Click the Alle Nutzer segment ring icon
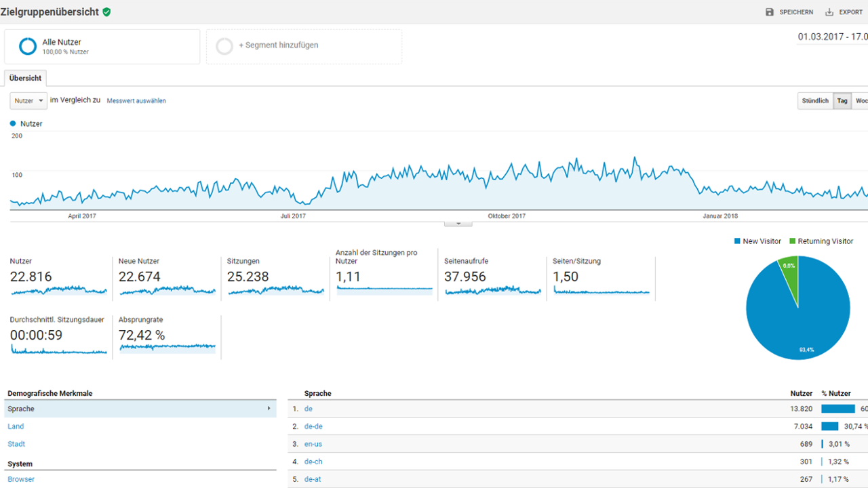The height and width of the screenshot is (488, 868). pyautogui.click(x=28, y=46)
